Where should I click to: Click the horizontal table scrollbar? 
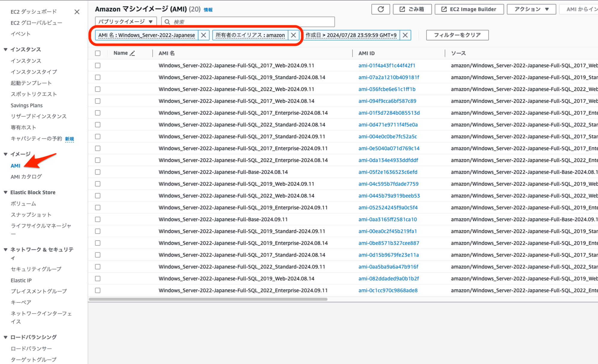pos(208,299)
